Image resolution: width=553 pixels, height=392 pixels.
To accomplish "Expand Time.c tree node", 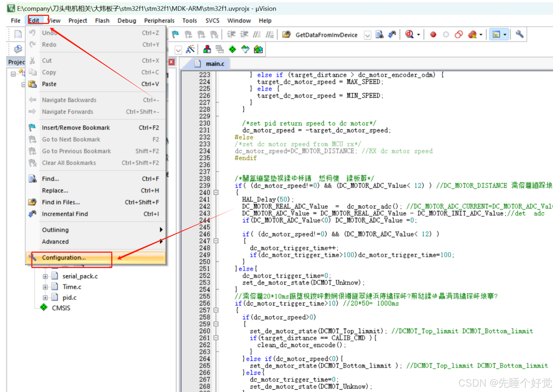I will (x=45, y=287).
